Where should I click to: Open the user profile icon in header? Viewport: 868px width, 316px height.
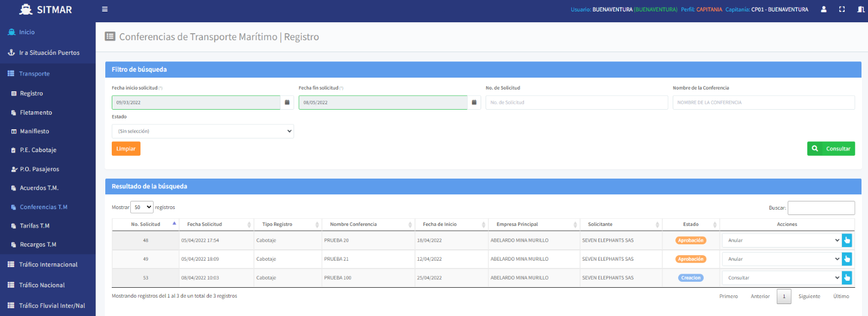tap(824, 9)
